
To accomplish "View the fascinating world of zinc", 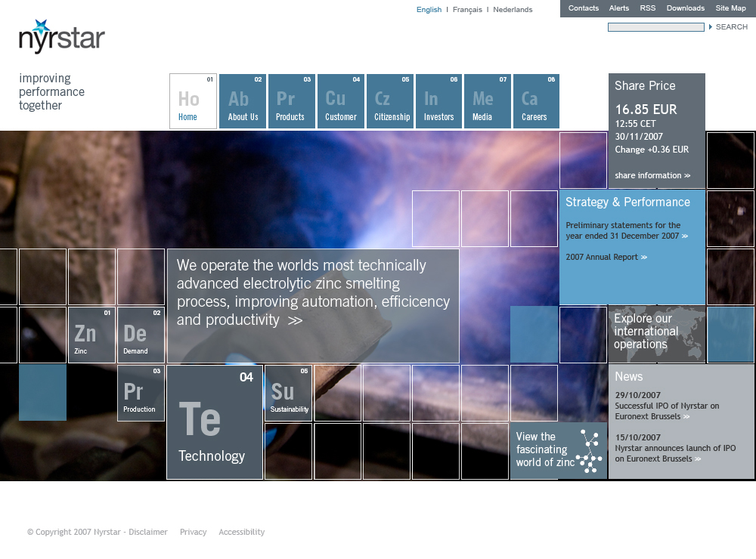I will [558, 450].
